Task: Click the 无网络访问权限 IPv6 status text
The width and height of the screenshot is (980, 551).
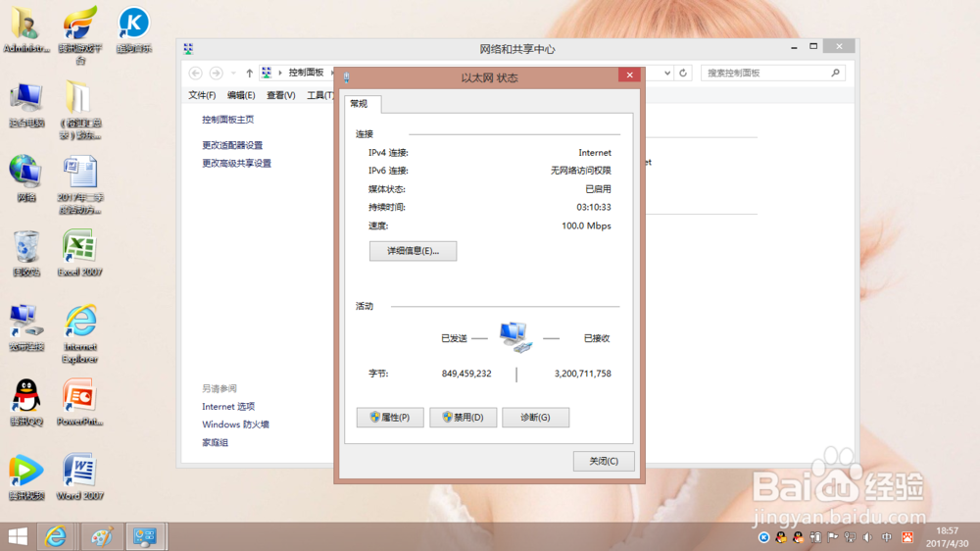Action: (580, 171)
